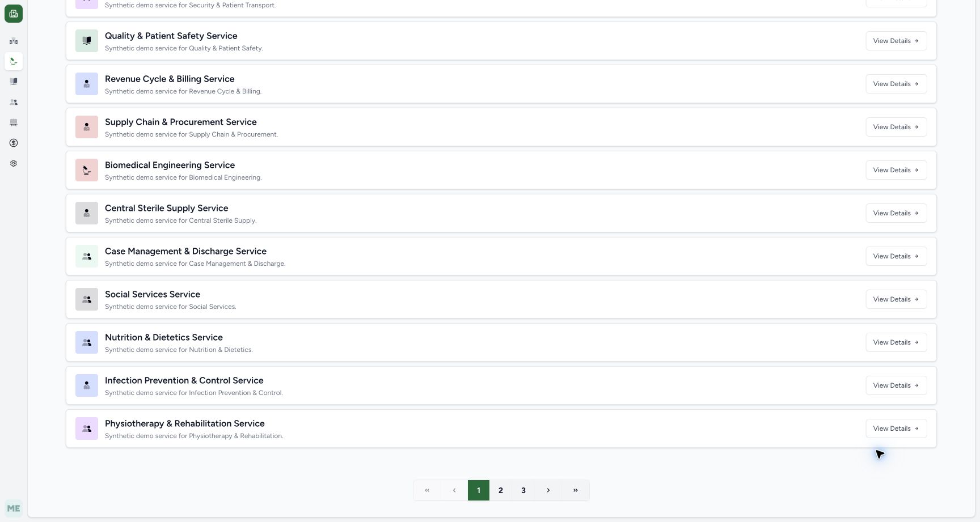Open the book sidebar icon
The width and height of the screenshot is (980, 522).
(14, 82)
